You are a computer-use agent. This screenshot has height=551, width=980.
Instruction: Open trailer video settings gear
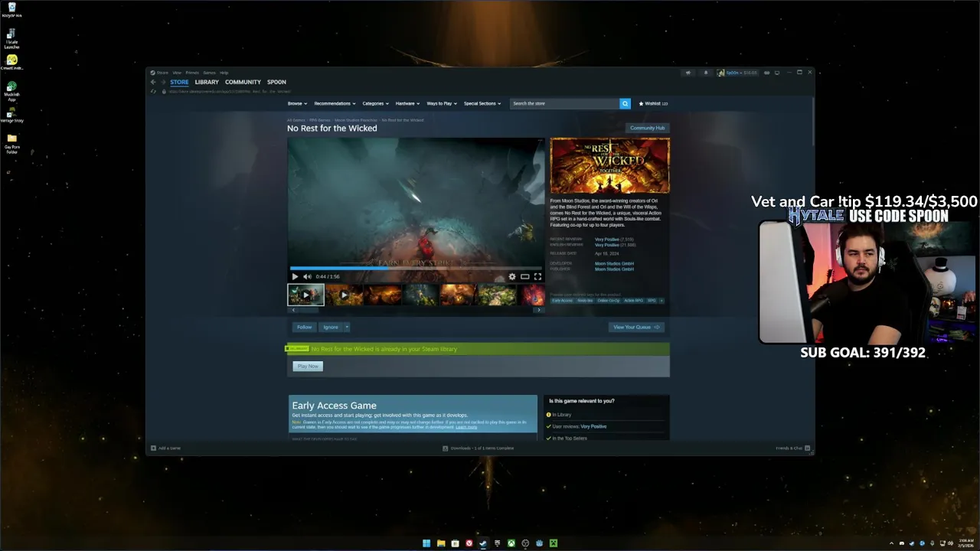512,276
